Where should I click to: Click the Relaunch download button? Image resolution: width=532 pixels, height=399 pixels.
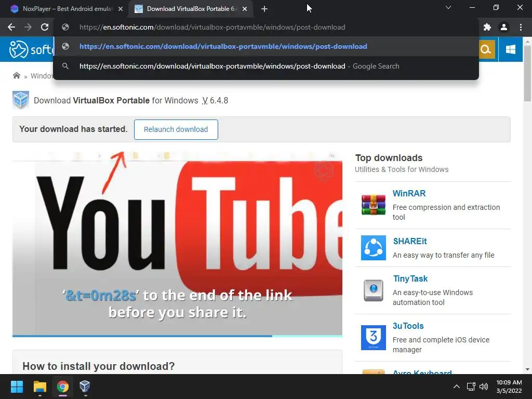tap(176, 129)
